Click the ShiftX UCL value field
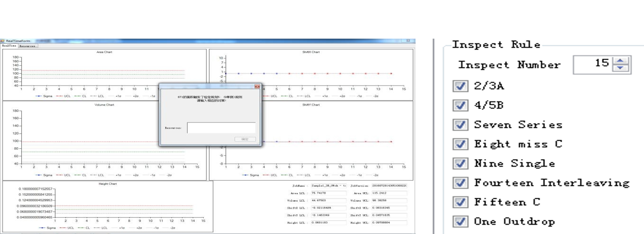The height and width of the screenshot is (234, 644). [x=389, y=208]
